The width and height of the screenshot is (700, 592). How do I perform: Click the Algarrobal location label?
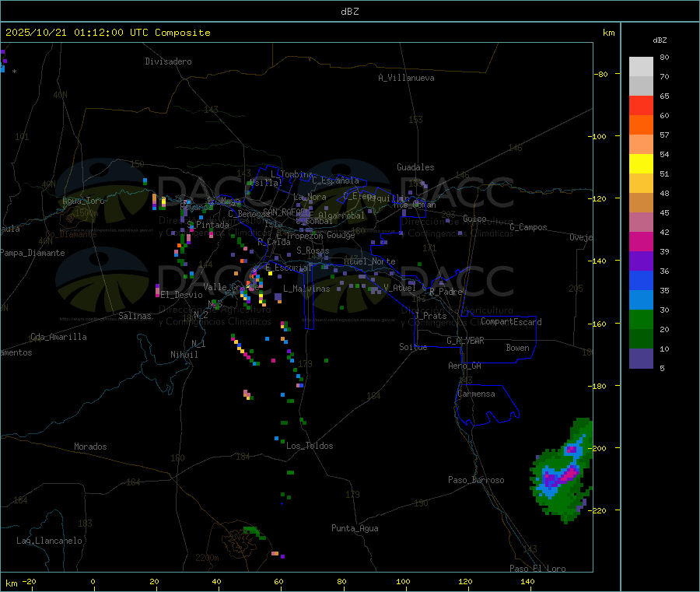pyautogui.click(x=341, y=215)
